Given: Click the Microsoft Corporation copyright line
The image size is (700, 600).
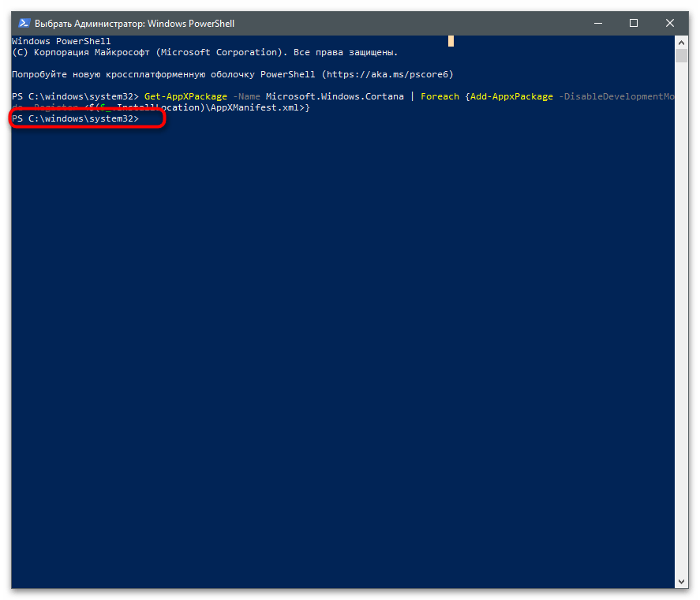Looking at the screenshot, I should pyautogui.click(x=205, y=52).
